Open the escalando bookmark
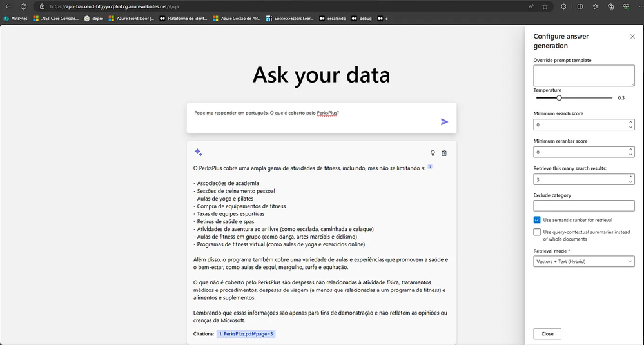Viewport: 644px width, 345px height. (x=333, y=19)
